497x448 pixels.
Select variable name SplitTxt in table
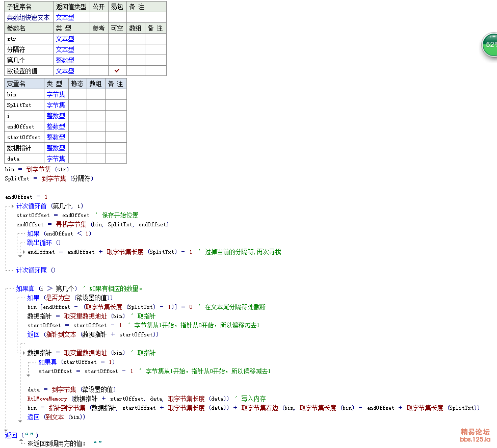point(19,105)
